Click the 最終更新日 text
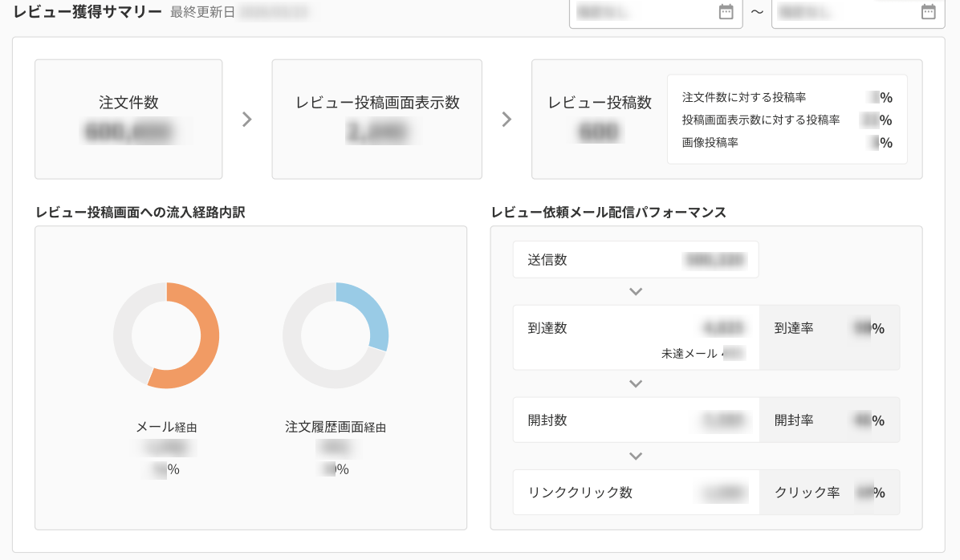 (x=202, y=13)
